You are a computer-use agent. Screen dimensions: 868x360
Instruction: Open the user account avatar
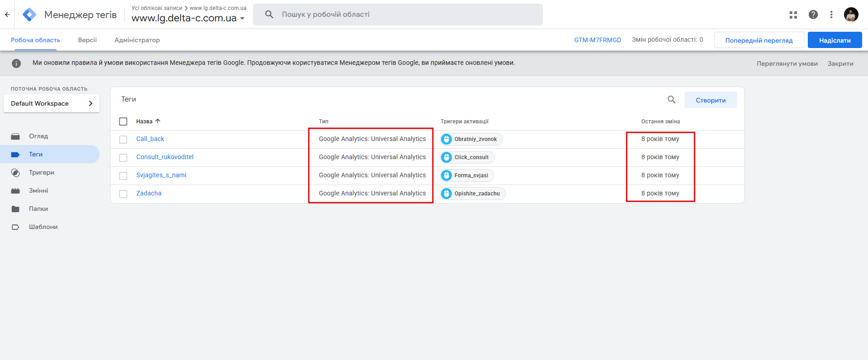[851, 15]
